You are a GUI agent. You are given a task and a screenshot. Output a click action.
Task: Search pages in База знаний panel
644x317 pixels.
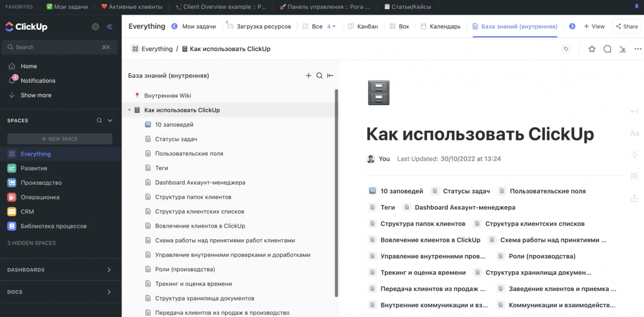pos(319,76)
